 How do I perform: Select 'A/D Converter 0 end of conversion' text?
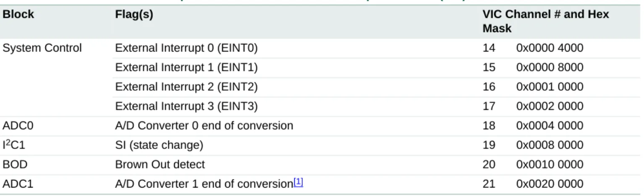pos(204,125)
